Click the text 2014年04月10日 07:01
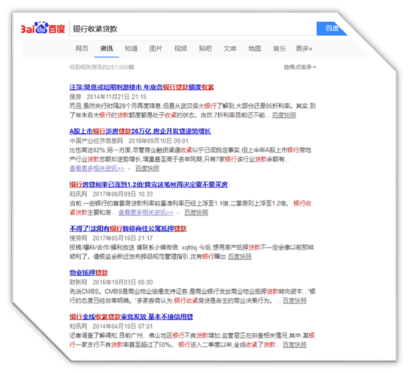 point(123,326)
